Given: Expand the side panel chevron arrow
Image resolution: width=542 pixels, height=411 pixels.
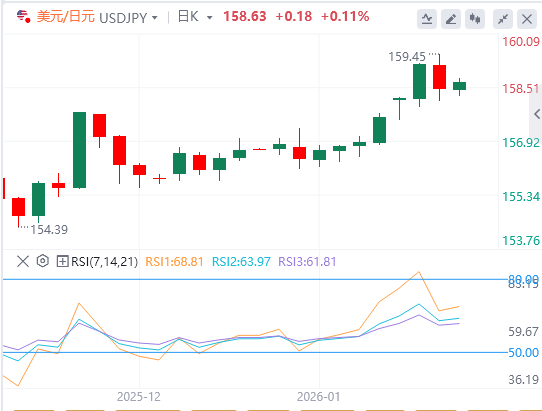Looking at the screenshot, I should point(536,114).
